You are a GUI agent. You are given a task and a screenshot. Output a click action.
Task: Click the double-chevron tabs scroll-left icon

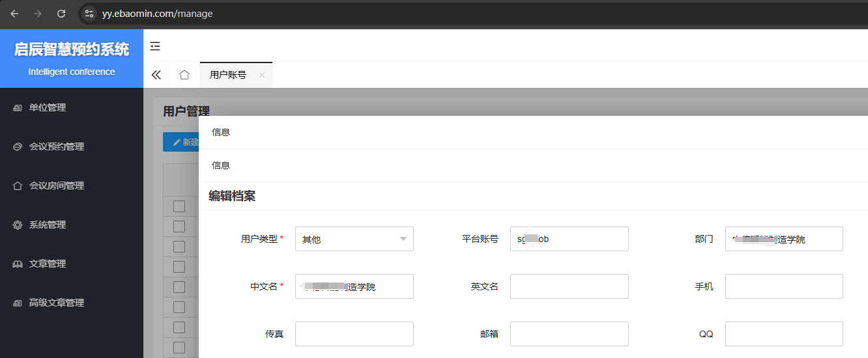click(156, 75)
